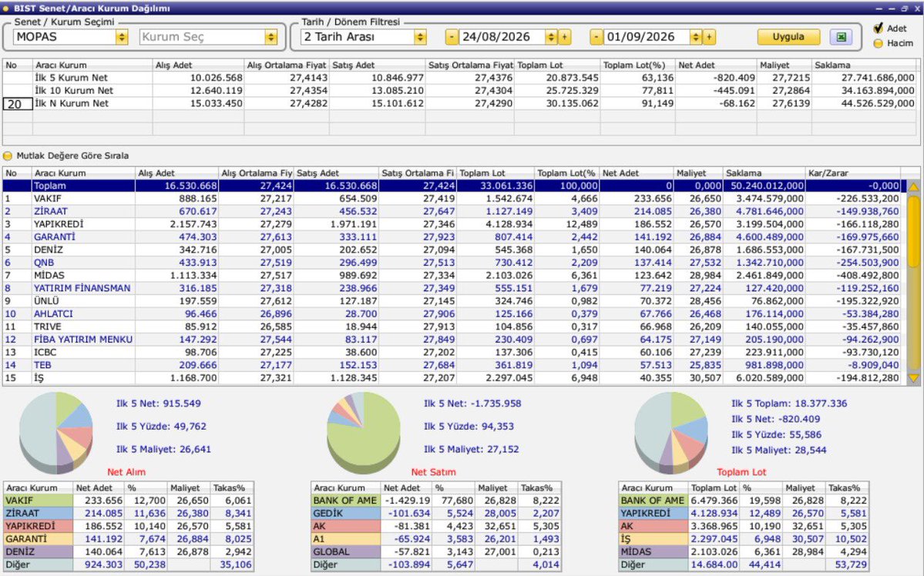The width and height of the screenshot is (924, 576).
Task: Sort by Alış Adet column in broker table
Action: click(x=176, y=173)
